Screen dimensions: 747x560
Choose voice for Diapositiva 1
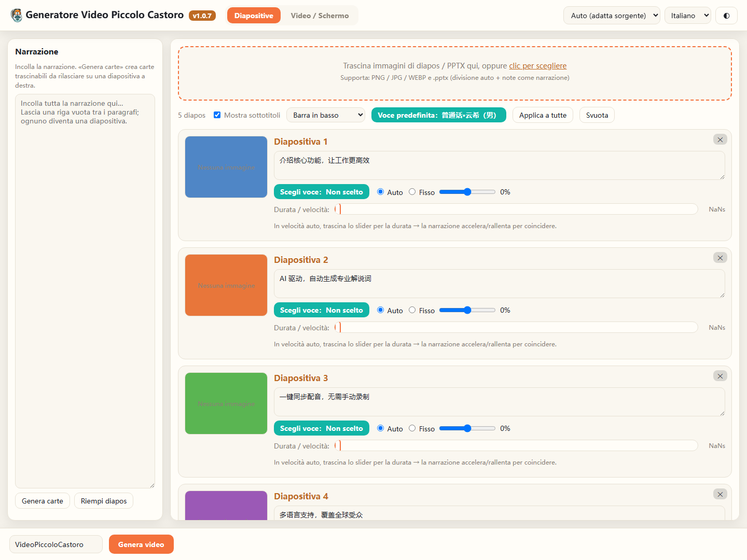coord(322,192)
